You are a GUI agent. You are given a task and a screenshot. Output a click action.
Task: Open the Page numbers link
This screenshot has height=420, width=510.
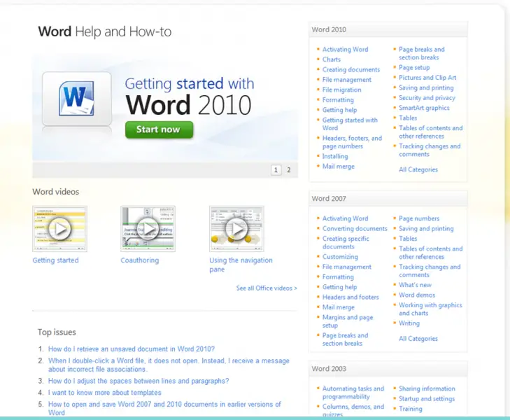click(419, 218)
